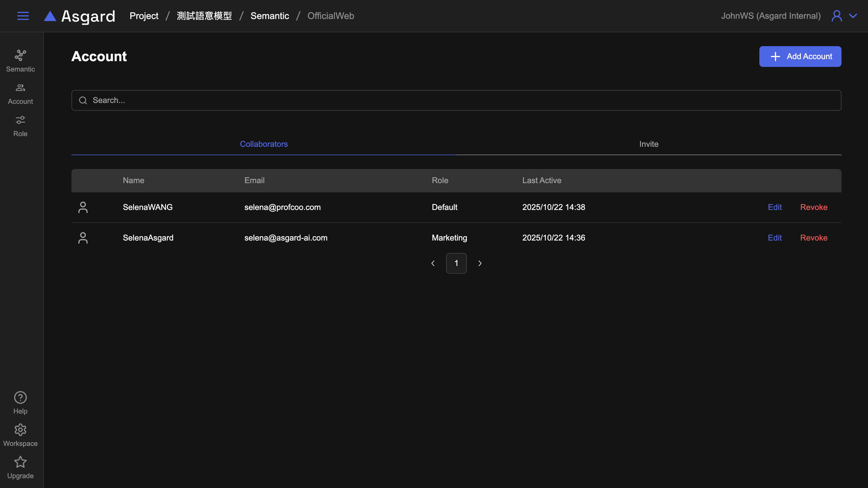The height and width of the screenshot is (488, 868).
Task: Edit the SelenaWANG account
Action: (x=774, y=207)
